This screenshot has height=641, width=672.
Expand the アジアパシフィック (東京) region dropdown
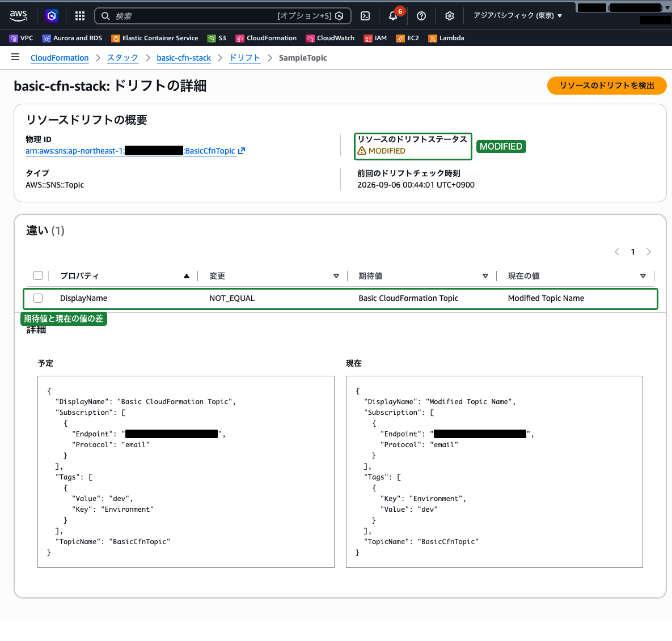(x=517, y=15)
